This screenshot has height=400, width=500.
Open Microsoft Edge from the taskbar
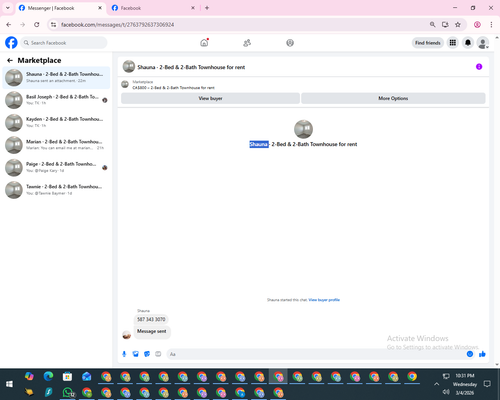click(x=48, y=376)
